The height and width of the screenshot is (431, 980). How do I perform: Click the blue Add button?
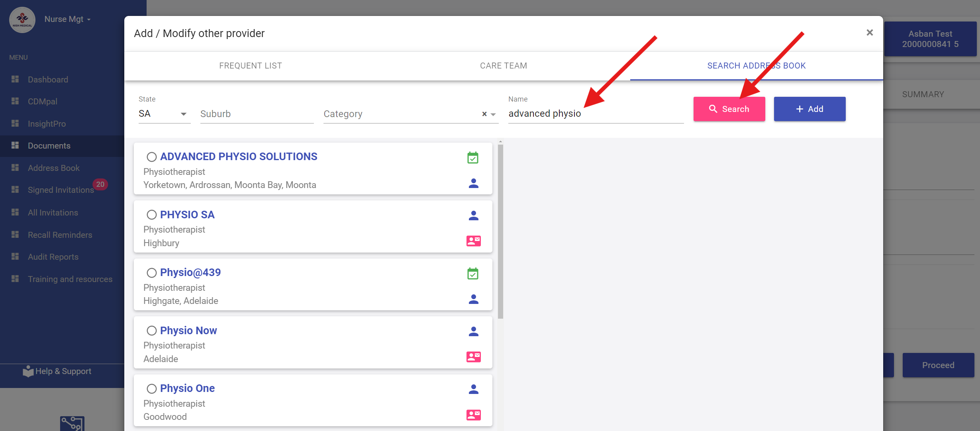pyautogui.click(x=809, y=109)
